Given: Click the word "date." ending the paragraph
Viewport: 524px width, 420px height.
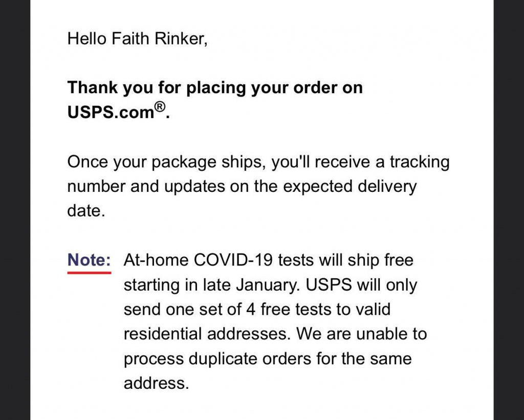Looking at the screenshot, I should coord(86,211).
